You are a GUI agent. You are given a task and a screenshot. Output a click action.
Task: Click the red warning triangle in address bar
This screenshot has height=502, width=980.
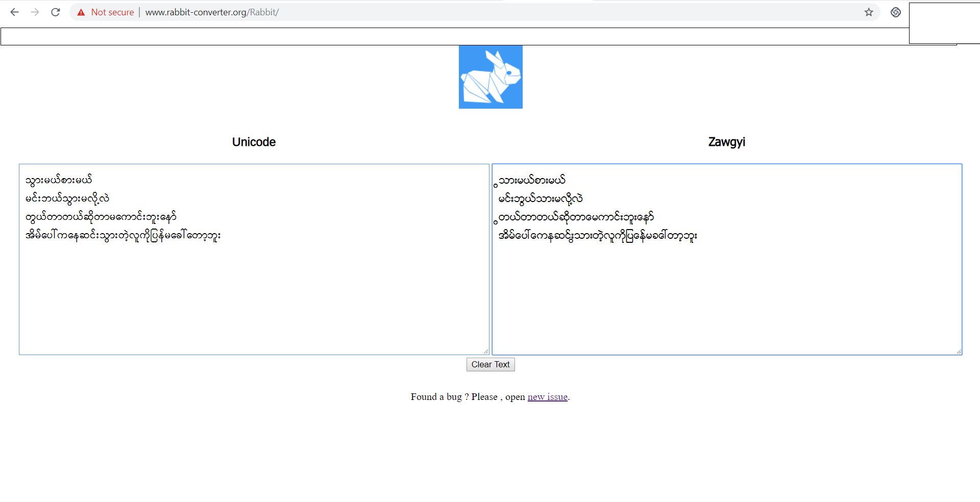click(x=81, y=12)
